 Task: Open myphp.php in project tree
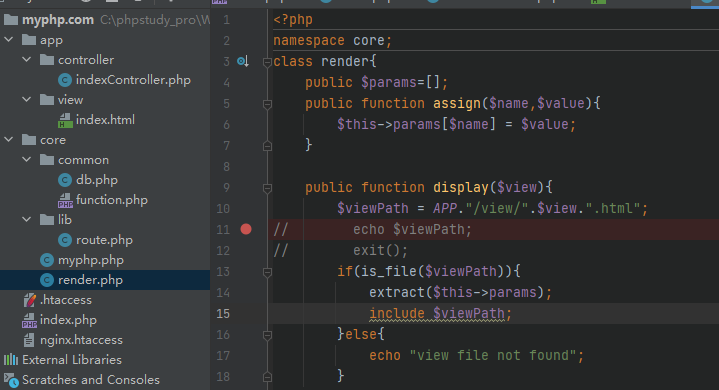click(x=91, y=260)
